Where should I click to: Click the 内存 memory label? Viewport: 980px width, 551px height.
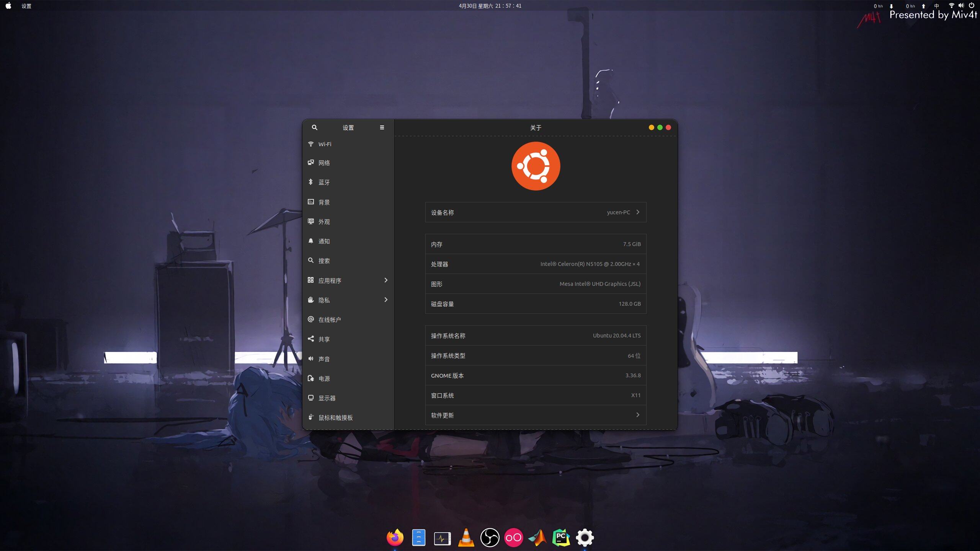tap(437, 245)
